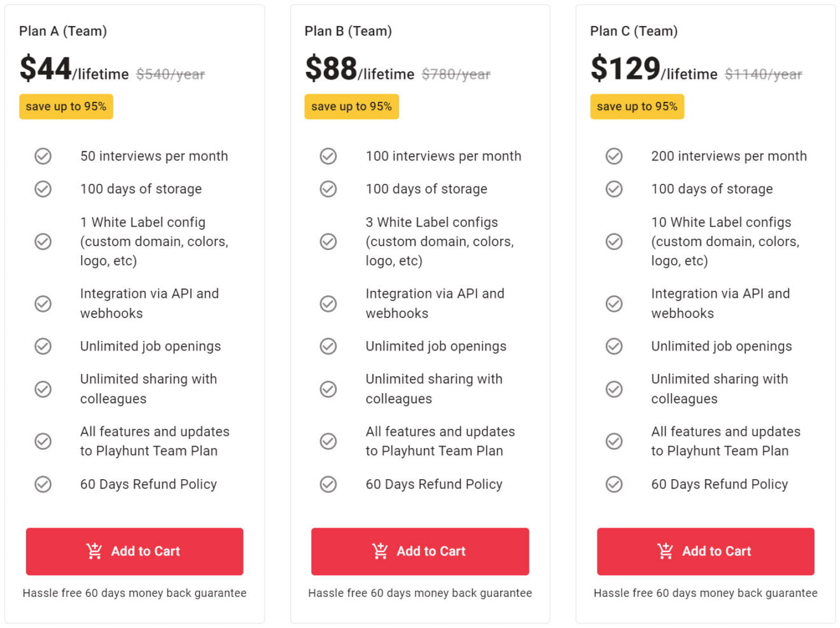The height and width of the screenshot is (628, 840).
Task: Click the crossed-out $1140/year price
Action: pyautogui.click(x=762, y=74)
